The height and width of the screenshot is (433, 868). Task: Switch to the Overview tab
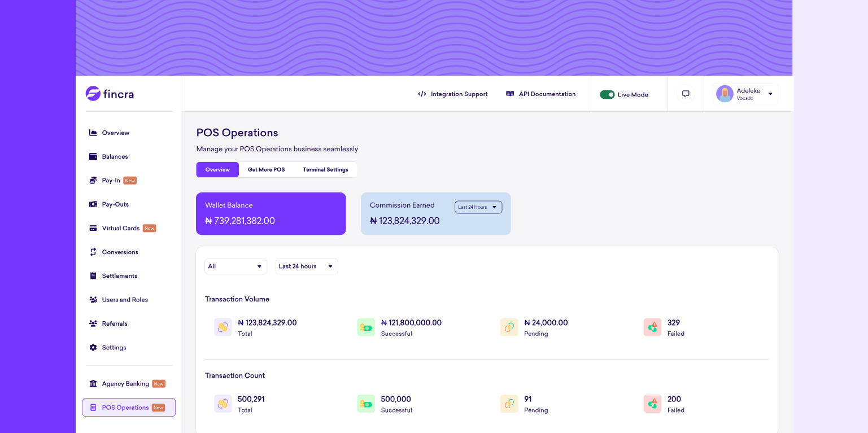[217, 169]
